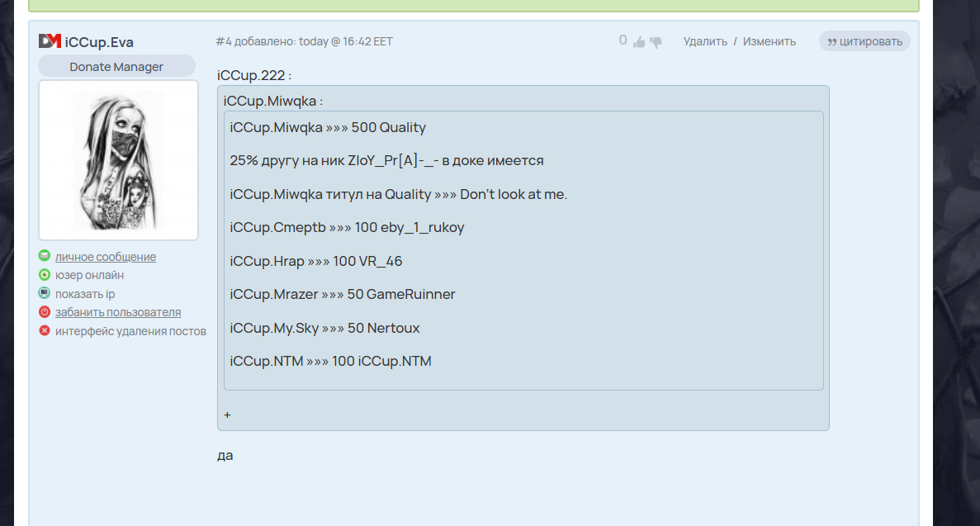980x526 pixels.
Task: Click the reply text да
Action: [225, 455]
